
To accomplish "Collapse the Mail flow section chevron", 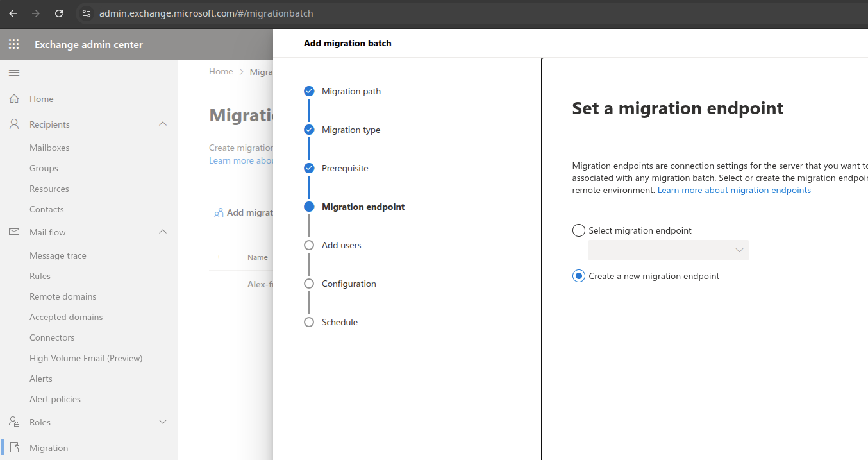I will point(163,232).
